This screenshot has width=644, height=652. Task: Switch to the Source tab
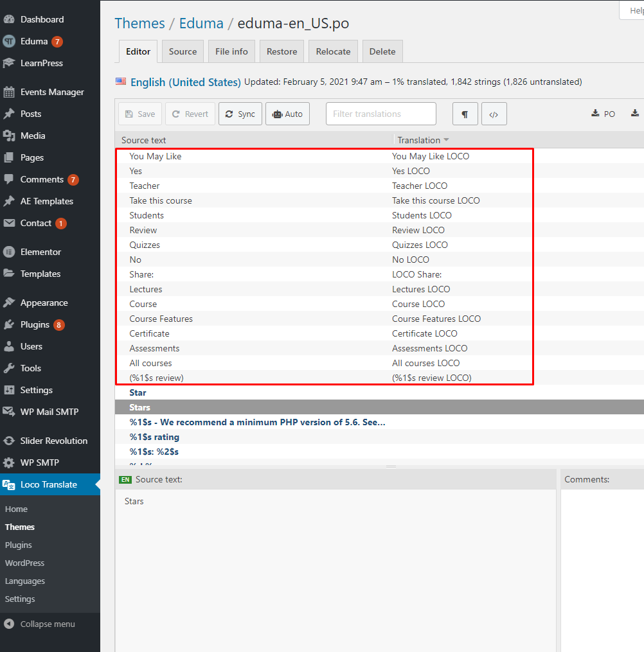tap(182, 51)
